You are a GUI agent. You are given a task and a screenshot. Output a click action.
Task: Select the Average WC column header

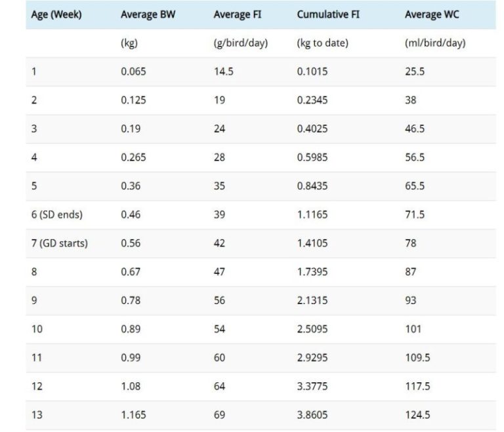432,14
